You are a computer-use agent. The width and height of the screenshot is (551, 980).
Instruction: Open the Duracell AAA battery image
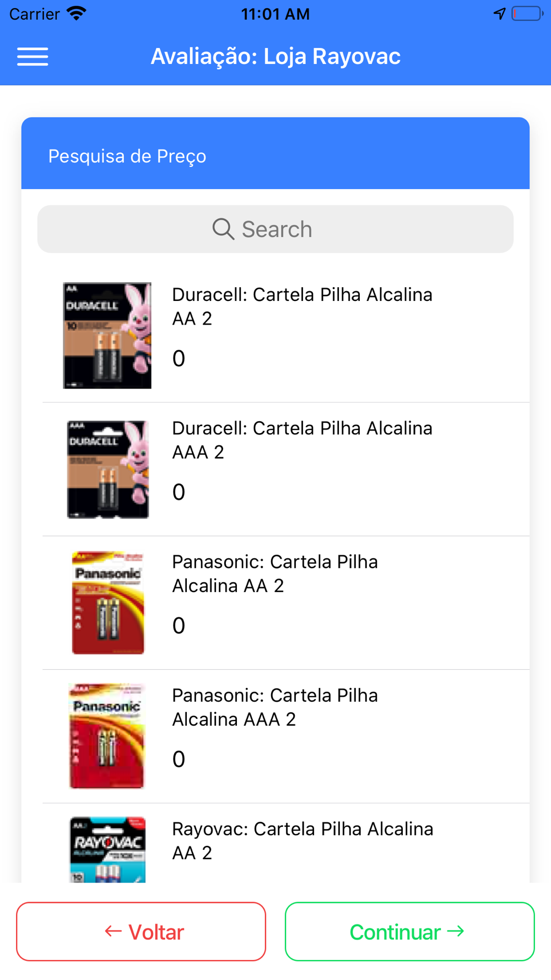click(x=107, y=469)
